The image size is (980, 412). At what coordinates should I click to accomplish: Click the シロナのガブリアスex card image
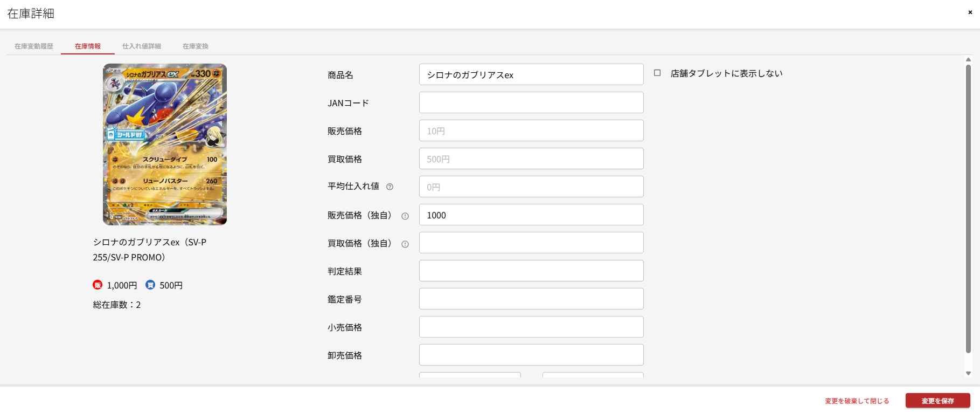tap(165, 145)
